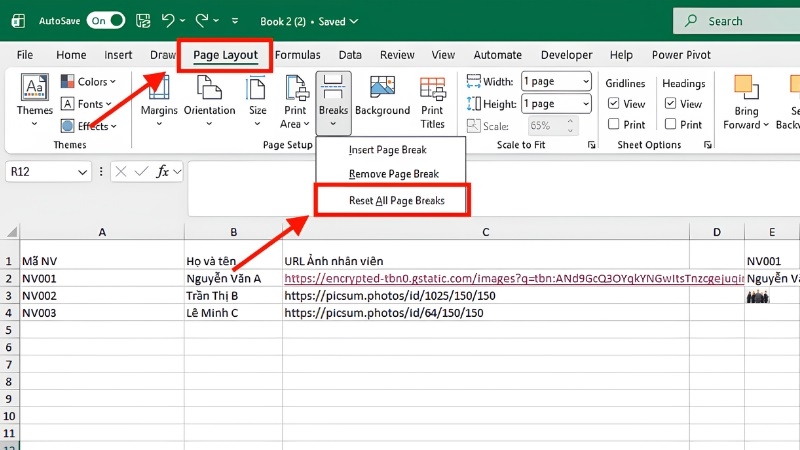Confirm the formula bar entry
Viewport: 800px width, 450px height.
141,172
